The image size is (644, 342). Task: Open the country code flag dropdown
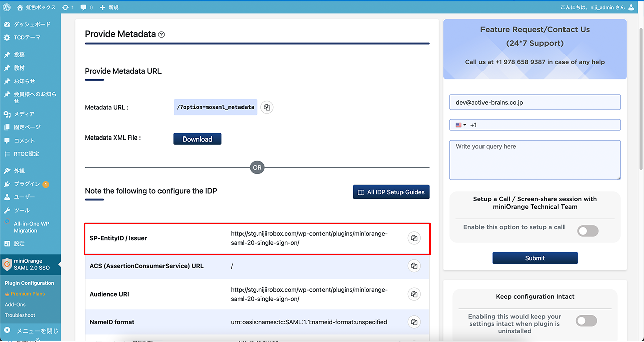[461, 125]
